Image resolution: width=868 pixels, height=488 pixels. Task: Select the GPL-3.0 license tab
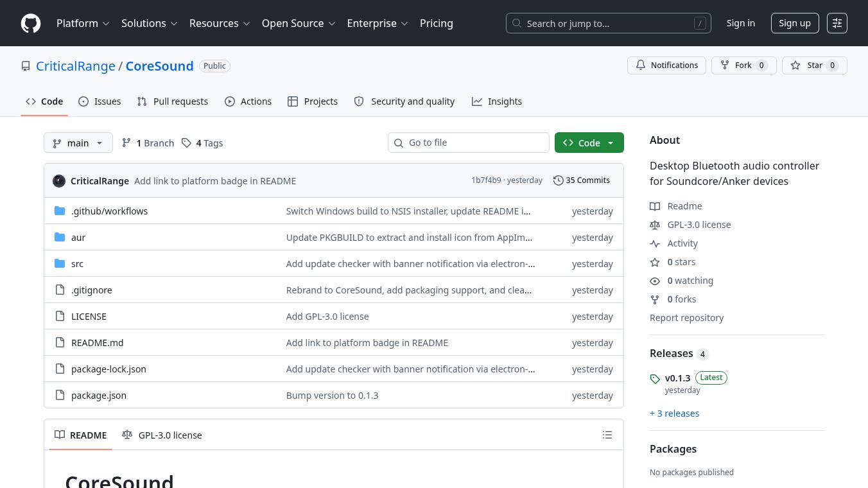click(x=162, y=435)
